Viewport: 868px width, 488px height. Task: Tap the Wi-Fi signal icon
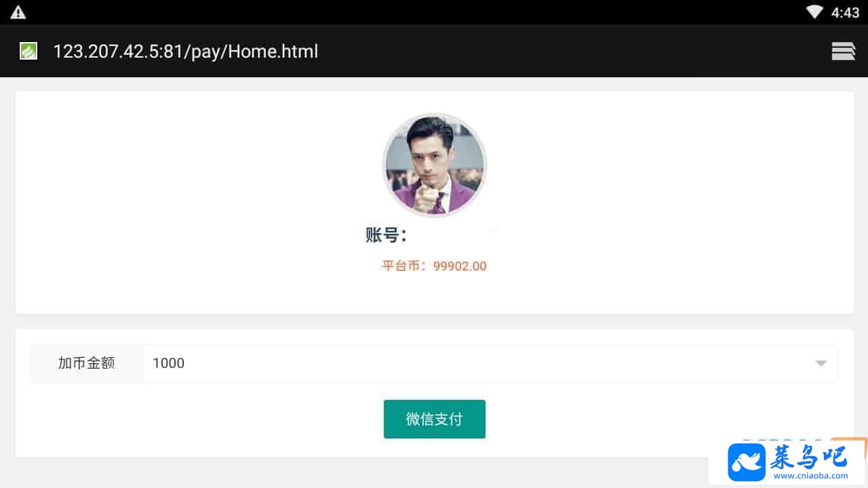pos(814,12)
